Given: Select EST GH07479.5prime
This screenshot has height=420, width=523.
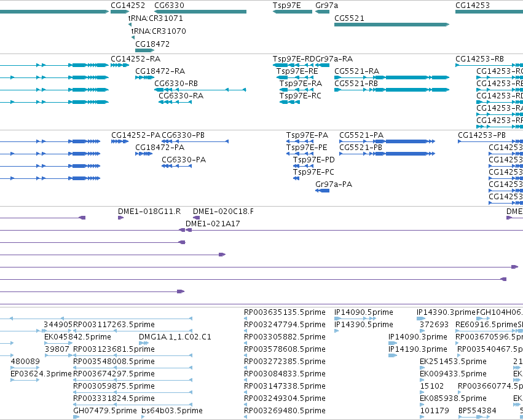Looking at the screenshot, I should point(105,411).
